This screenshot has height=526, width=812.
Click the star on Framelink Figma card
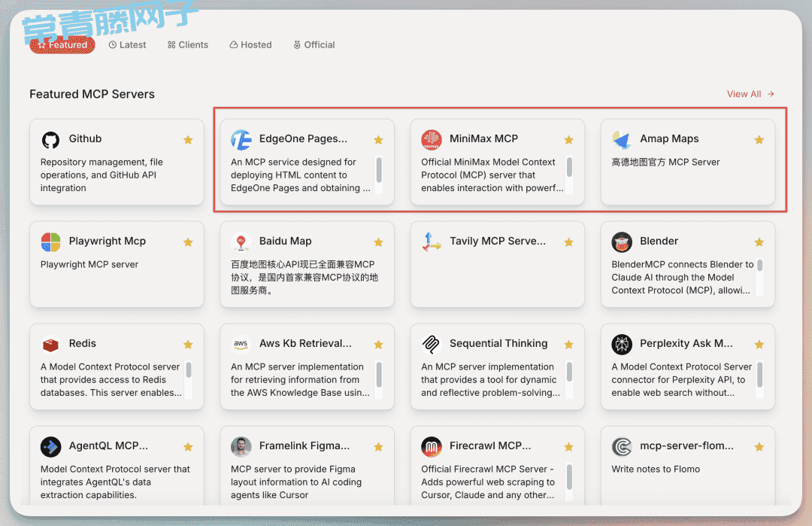point(378,447)
